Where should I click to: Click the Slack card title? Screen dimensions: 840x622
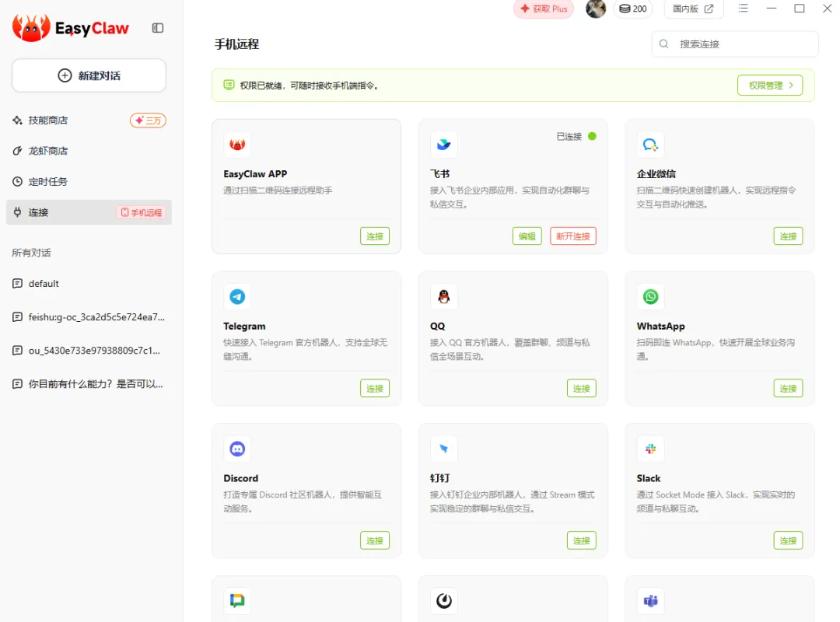[x=648, y=478]
